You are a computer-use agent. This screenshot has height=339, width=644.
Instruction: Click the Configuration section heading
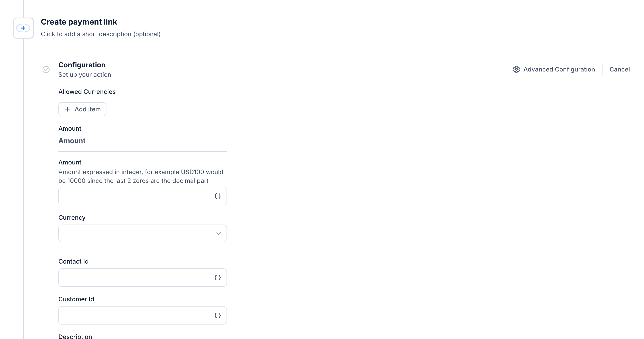tap(82, 65)
